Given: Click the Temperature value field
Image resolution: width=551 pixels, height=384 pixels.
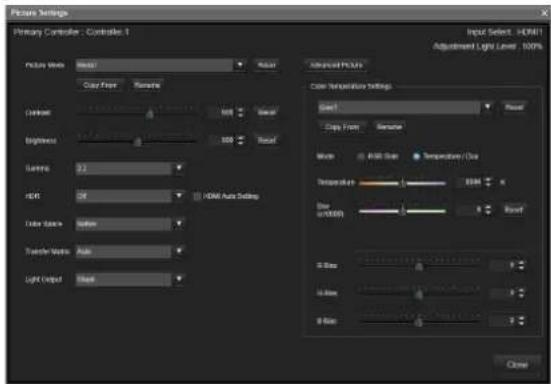Looking at the screenshot, I should click(469, 182).
